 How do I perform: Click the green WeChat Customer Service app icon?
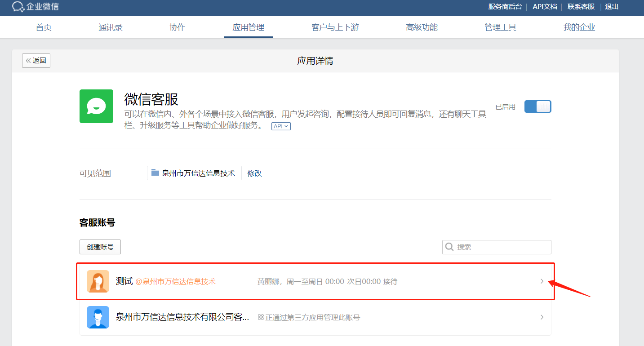tap(96, 106)
